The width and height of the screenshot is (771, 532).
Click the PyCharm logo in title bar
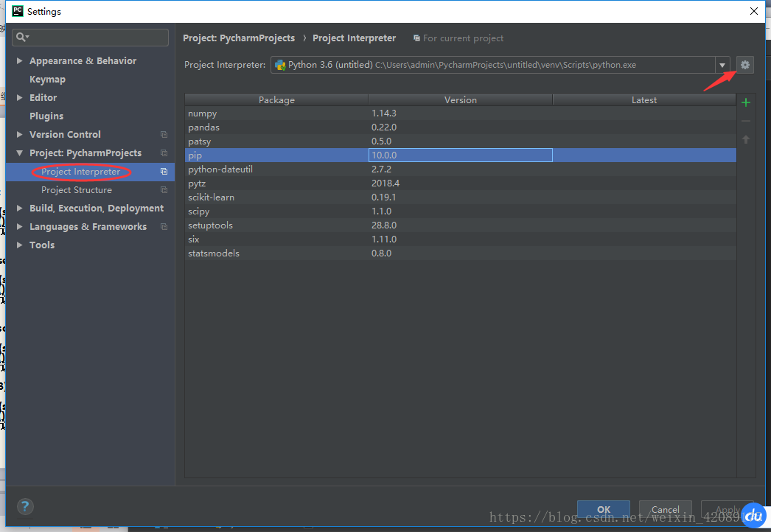(17, 11)
